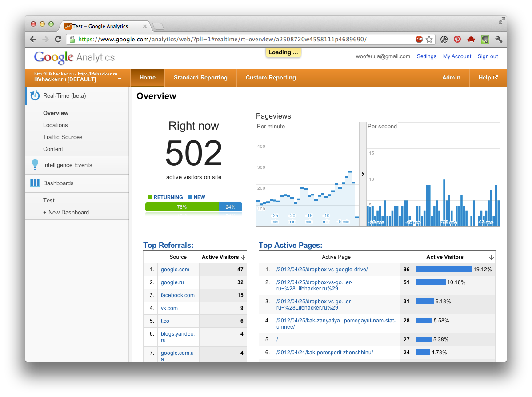532x397 pixels.
Task: Open Chrome wrench settings menu
Action: pyautogui.click(x=499, y=39)
